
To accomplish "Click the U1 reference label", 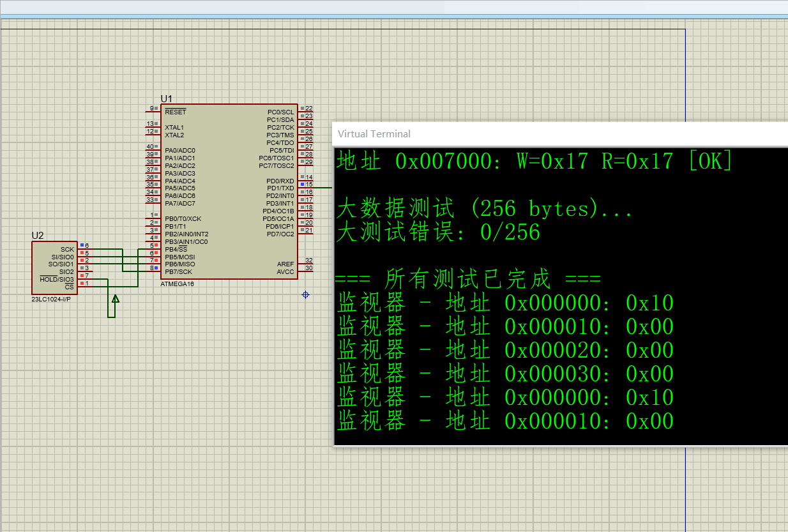I will 166,98.
